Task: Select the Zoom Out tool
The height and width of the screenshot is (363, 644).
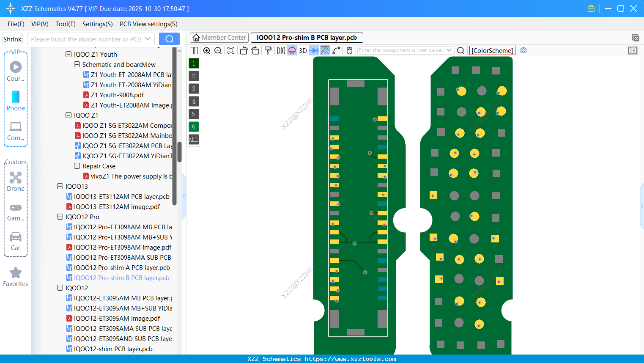Action: click(217, 50)
